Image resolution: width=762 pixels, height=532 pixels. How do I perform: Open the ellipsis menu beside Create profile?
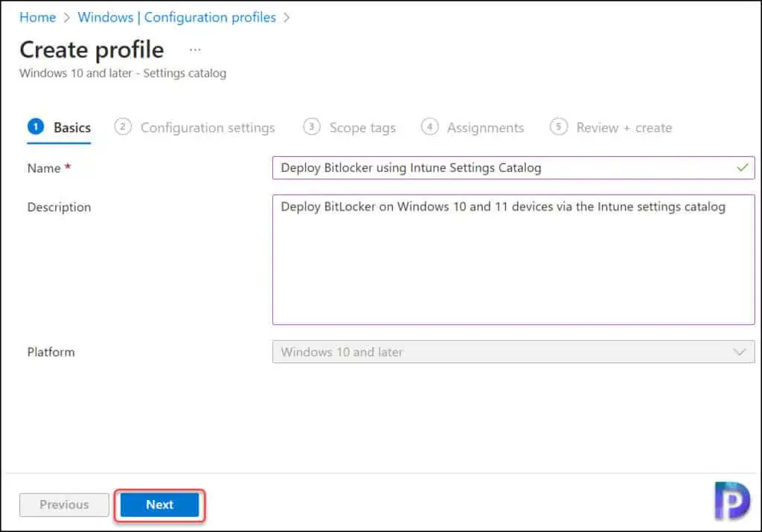[195, 50]
